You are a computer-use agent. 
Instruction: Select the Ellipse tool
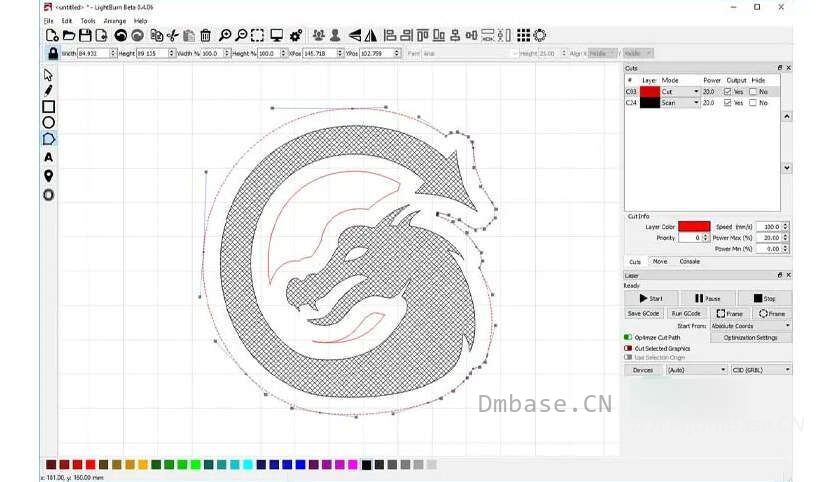[48, 123]
